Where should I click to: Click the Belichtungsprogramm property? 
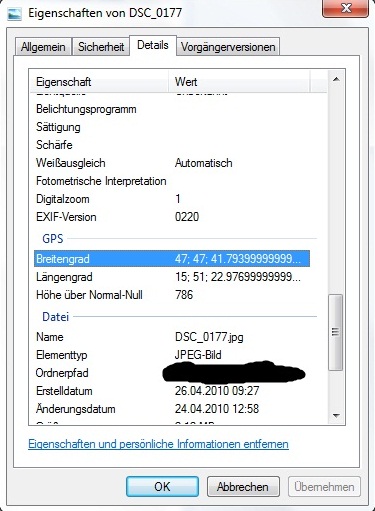tap(86, 109)
